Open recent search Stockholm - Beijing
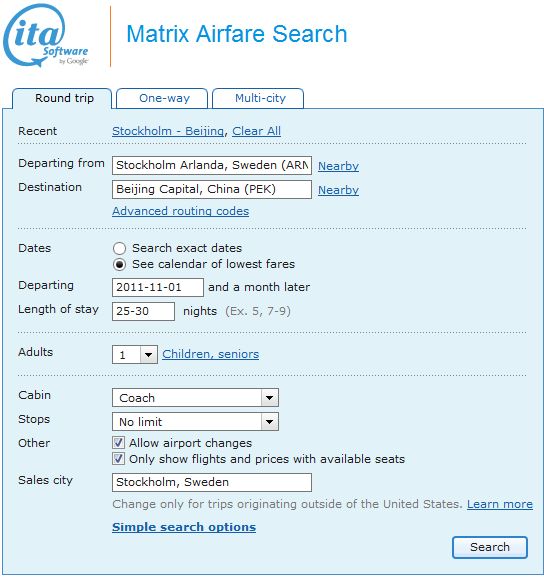 pos(168,131)
